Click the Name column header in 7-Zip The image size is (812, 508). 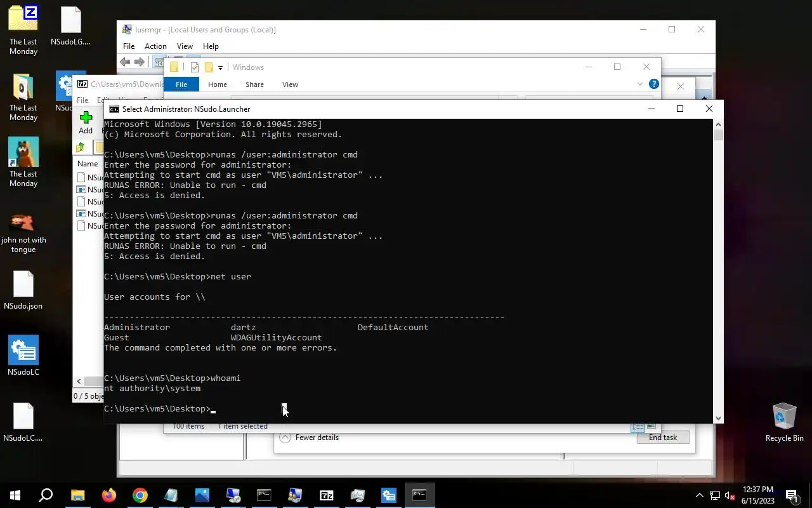pos(88,164)
